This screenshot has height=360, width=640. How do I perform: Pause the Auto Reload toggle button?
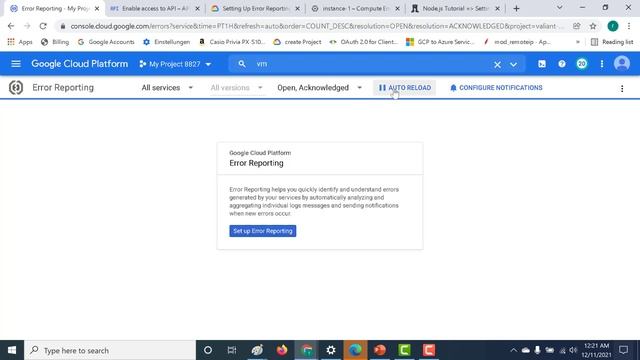[x=404, y=88]
